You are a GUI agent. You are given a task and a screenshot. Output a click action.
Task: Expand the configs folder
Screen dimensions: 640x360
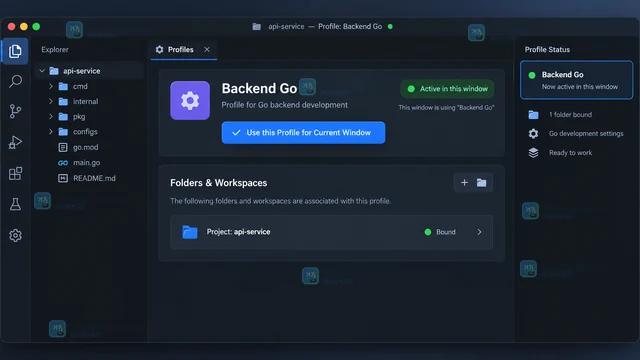point(51,131)
